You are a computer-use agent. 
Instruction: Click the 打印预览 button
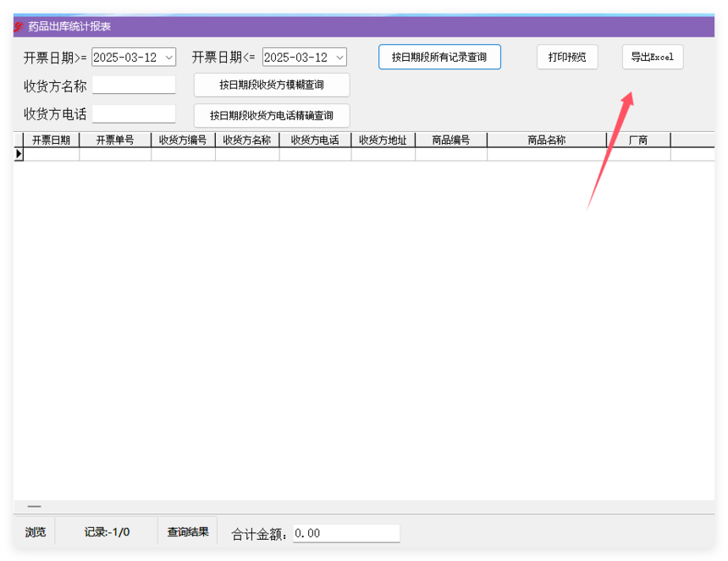tap(567, 57)
